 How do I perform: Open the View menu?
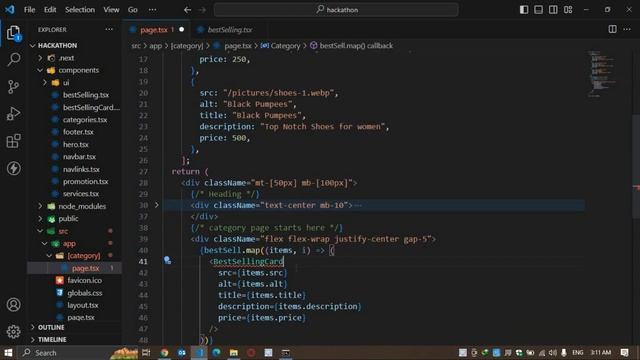coord(111,9)
